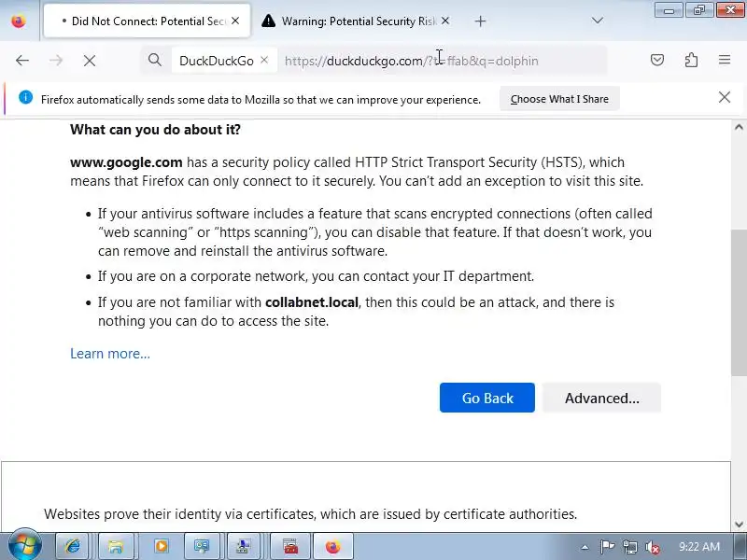Click the vertical scrollbar thumb

739,302
